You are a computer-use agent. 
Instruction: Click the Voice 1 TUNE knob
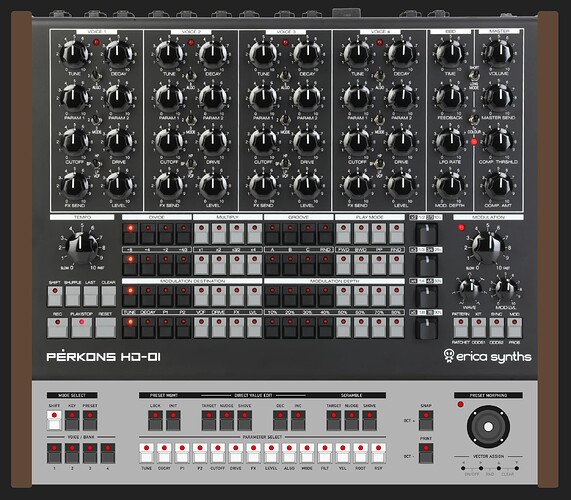coord(75,53)
